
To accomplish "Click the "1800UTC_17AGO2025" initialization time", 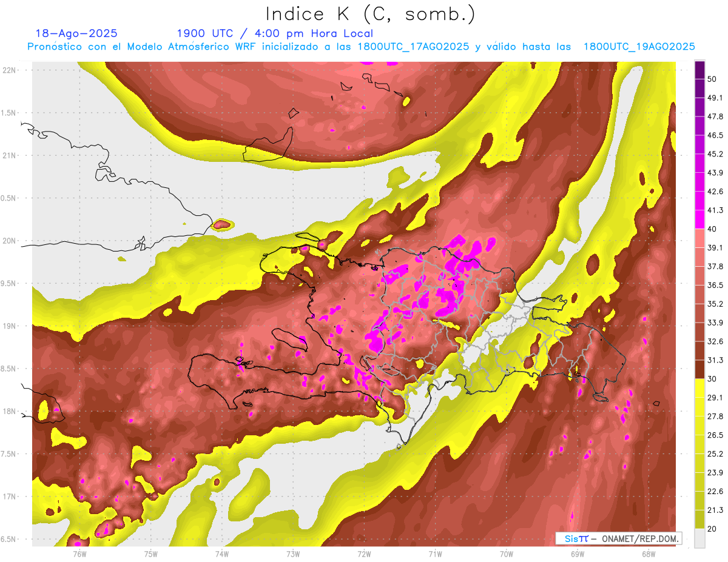I will 413,47.
